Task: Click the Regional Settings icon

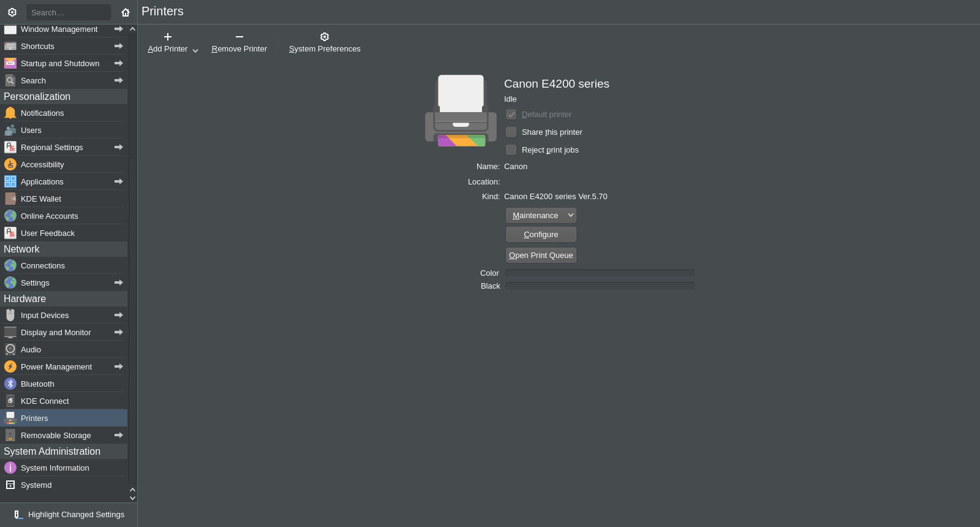Action: (10, 147)
